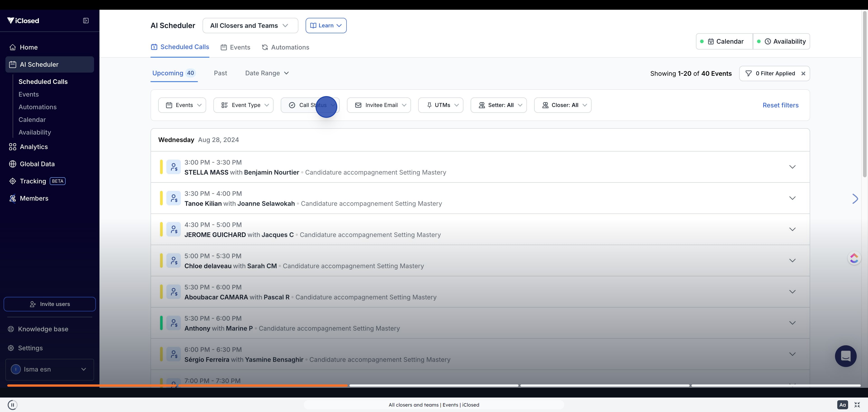
Task: Switch to the Past tab
Action: [220, 73]
